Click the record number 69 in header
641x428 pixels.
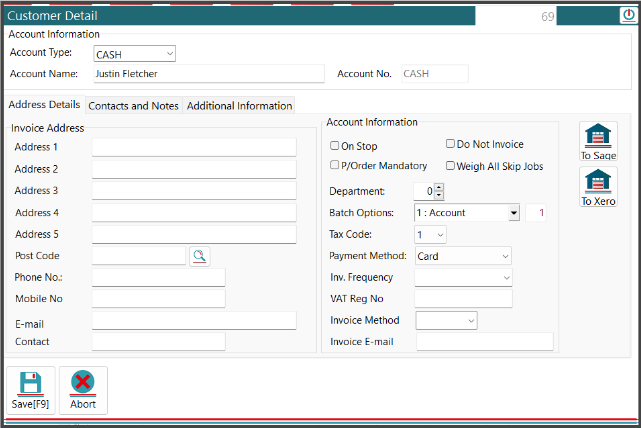547,17
